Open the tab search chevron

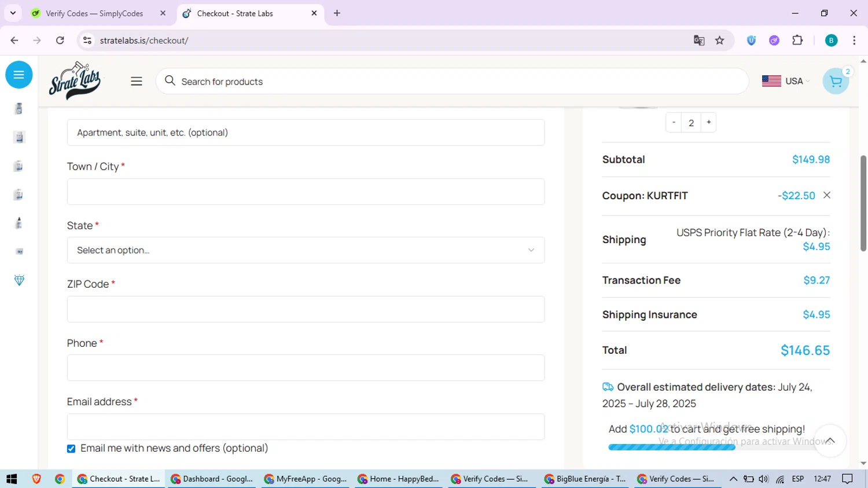[13, 13]
